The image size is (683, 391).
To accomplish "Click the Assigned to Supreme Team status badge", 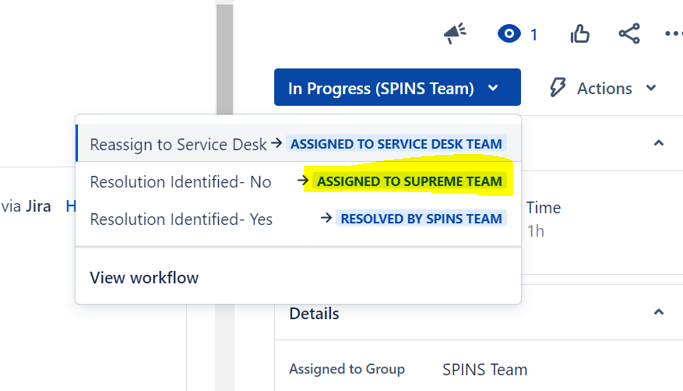I will coord(409,181).
